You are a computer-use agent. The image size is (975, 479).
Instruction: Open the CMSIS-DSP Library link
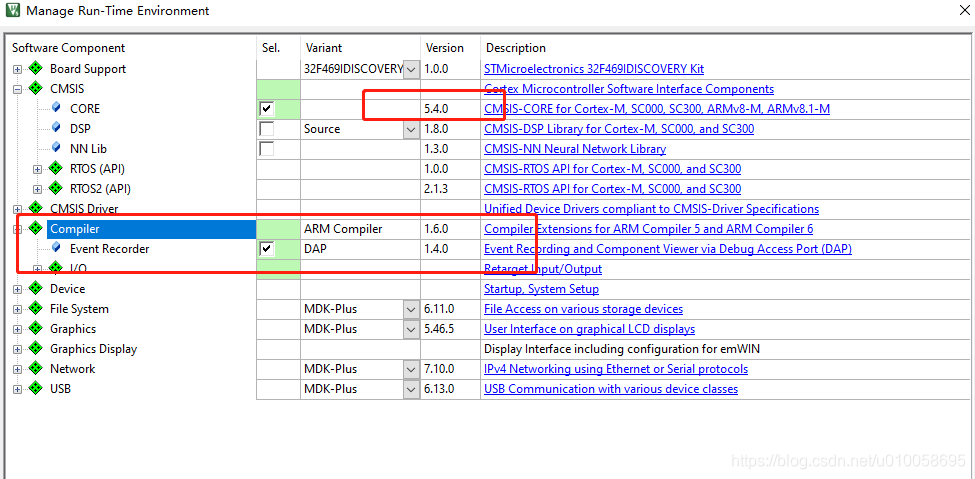[619, 129]
